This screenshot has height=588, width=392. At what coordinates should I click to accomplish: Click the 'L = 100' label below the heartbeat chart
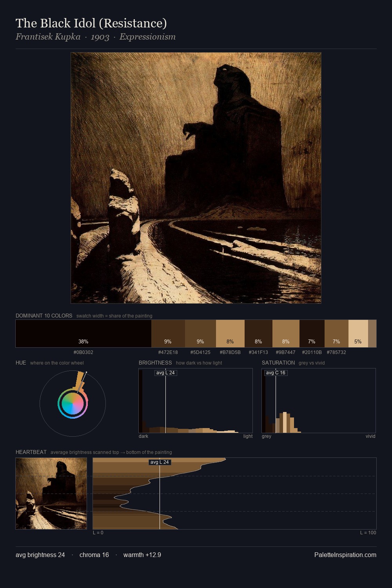pos(368,533)
